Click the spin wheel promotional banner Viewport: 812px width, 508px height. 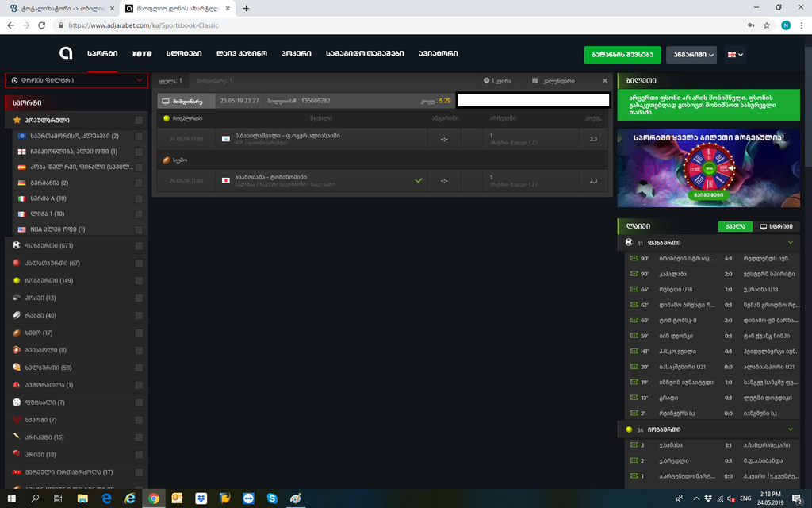click(x=708, y=168)
